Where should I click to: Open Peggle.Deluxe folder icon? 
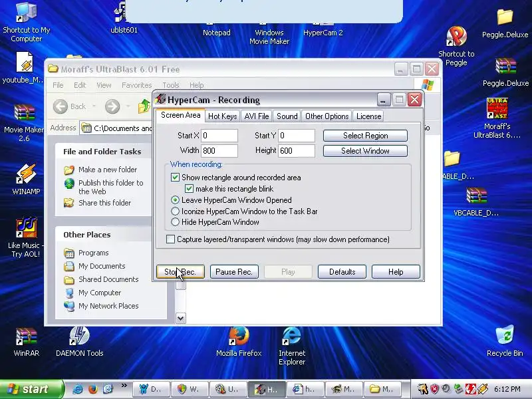pos(505,23)
